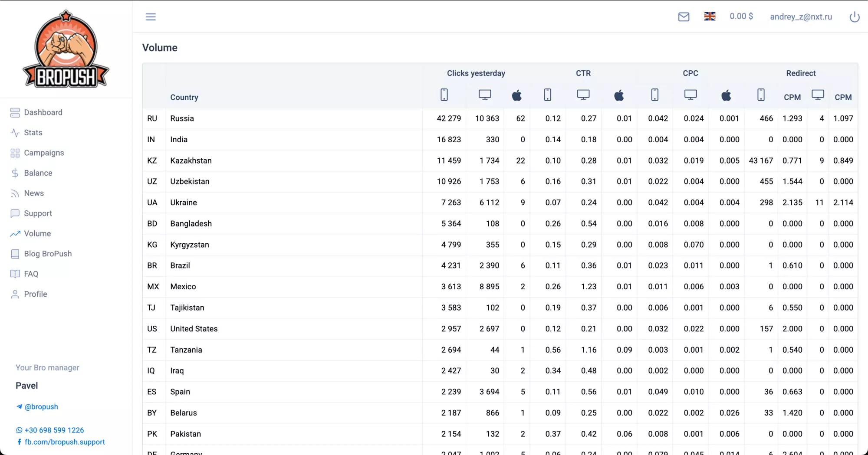This screenshot has width=868, height=455.
Task: Click the 0.00 $ balance amount
Action: [741, 16]
